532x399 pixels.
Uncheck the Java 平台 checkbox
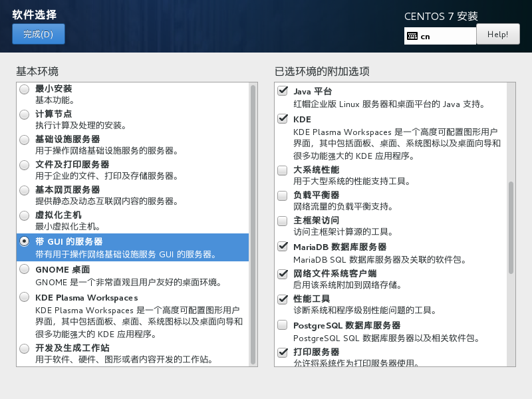click(283, 90)
